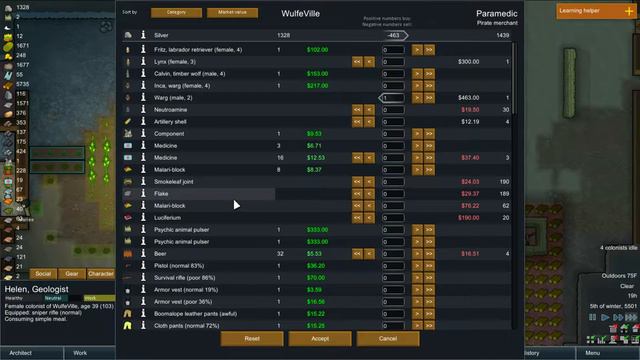This screenshot has width=640, height=360.
Task: Edit quantity field for Survival rifle
Action: coord(393,278)
